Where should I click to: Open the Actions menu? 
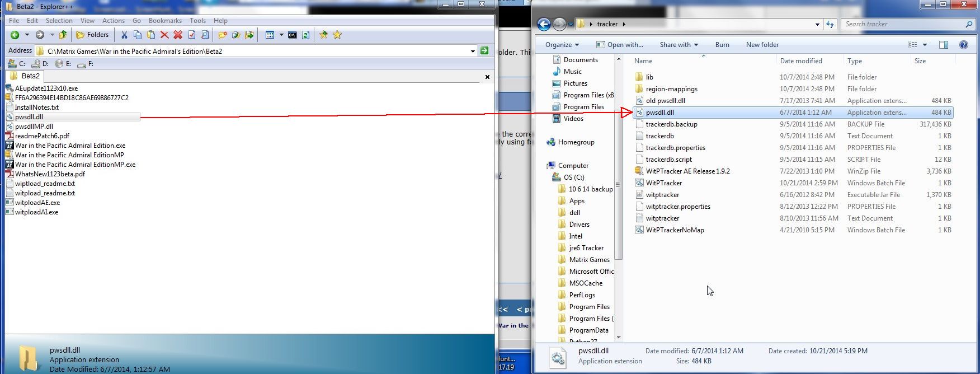114,21
